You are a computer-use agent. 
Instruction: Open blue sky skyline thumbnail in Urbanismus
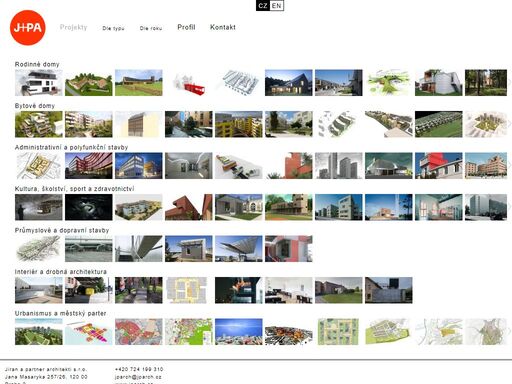[239, 332]
